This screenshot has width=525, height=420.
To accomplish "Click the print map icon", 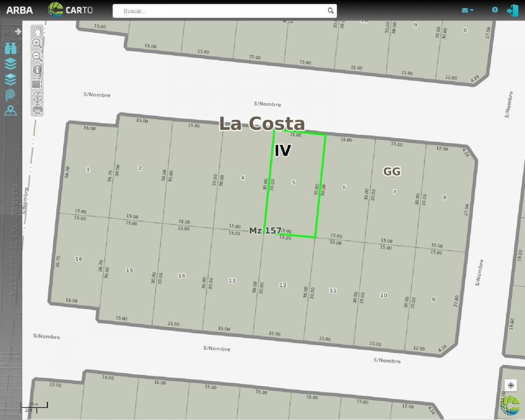I will pos(38,109).
